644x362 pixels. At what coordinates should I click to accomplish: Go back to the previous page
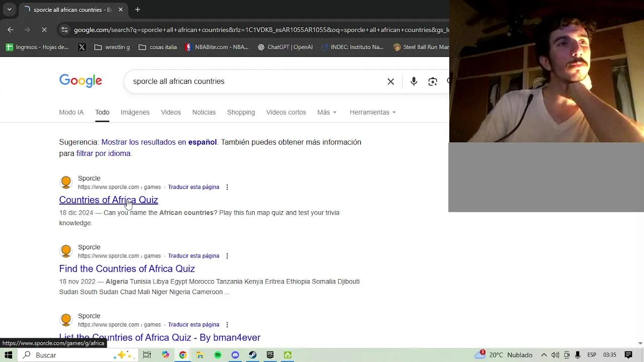[x=11, y=30]
